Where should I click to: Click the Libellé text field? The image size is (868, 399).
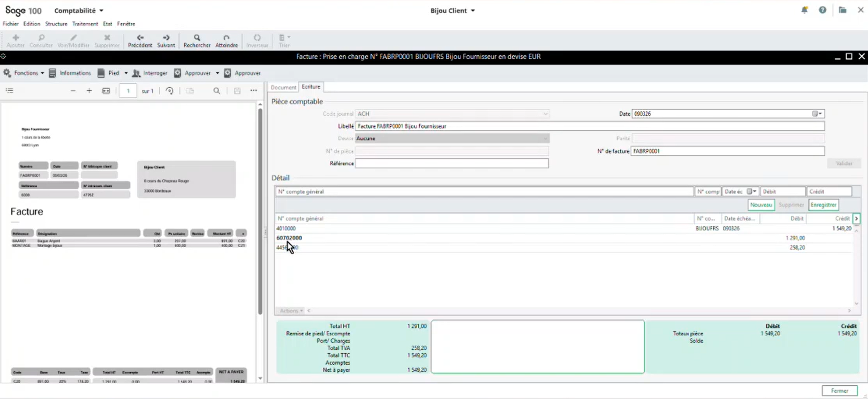(590, 126)
